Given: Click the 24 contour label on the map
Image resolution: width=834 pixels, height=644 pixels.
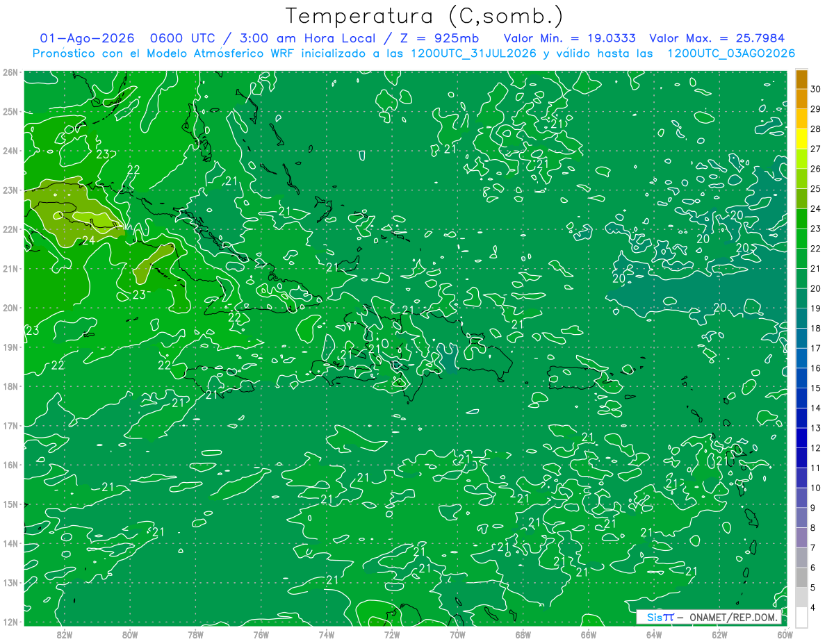Looking at the screenshot, I should coord(88,240).
